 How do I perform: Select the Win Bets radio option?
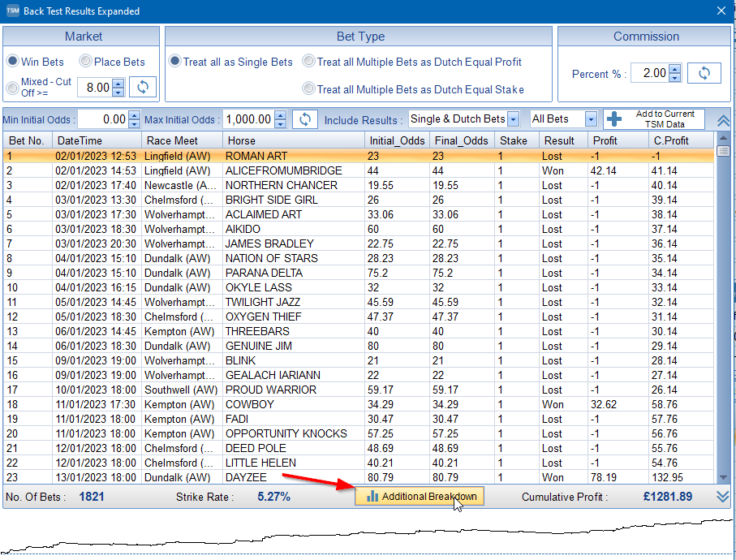click(x=13, y=62)
